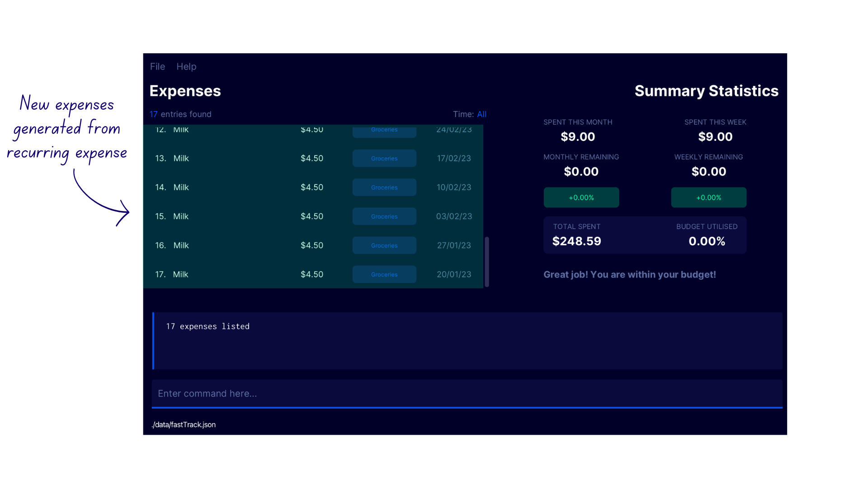The height and width of the screenshot is (488, 868).
Task: Click the $4.50 amount of expense 13
Action: coord(312,158)
